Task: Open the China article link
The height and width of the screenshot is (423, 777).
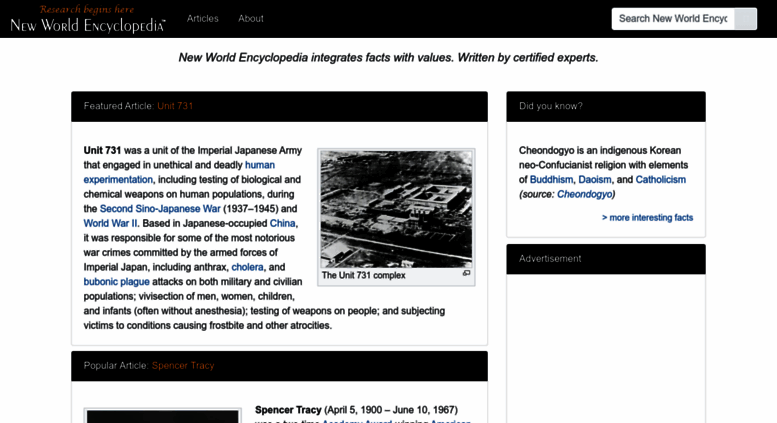Action: point(282,223)
